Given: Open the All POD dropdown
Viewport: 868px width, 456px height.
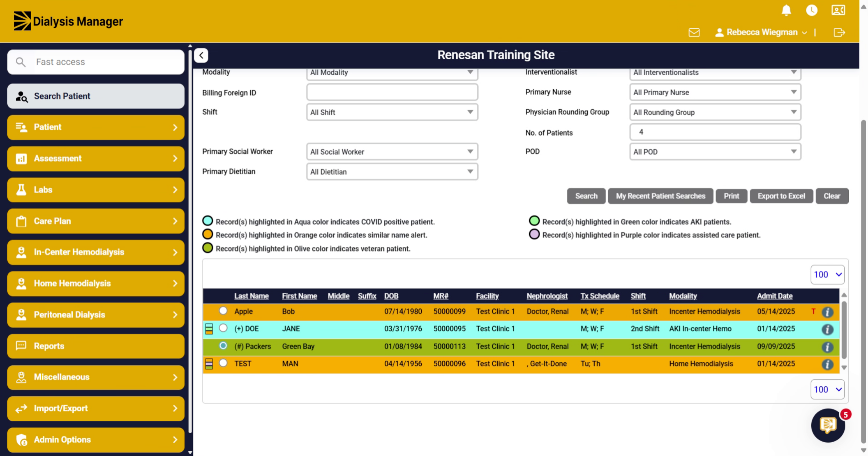Looking at the screenshot, I should point(715,152).
